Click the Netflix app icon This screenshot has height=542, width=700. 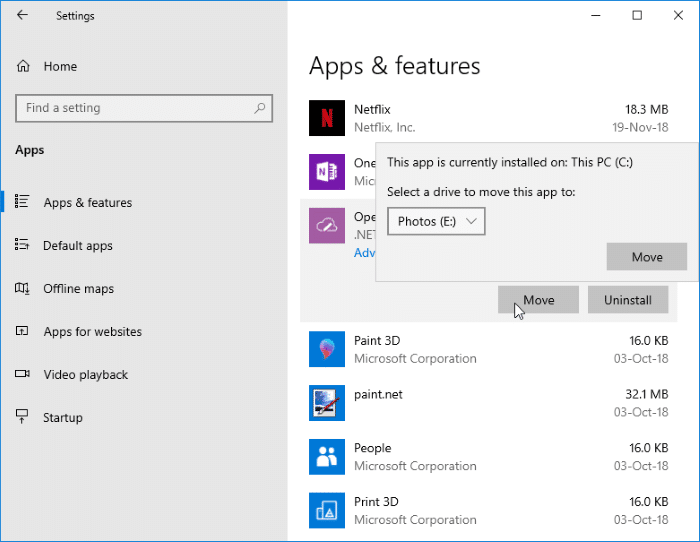point(327,118)
